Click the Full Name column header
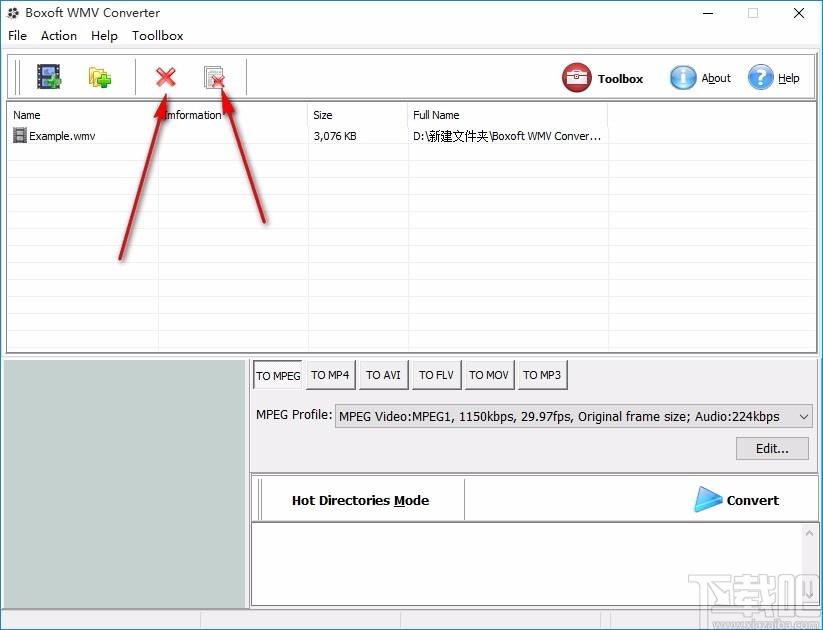The height and width of the screenshot is (630, 823). [x=508, y=115]
